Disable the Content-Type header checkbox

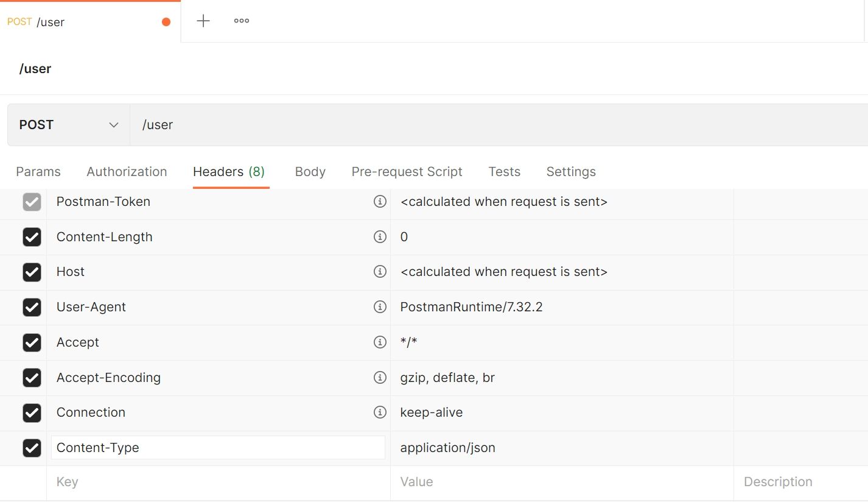click(x=31, y=447)
